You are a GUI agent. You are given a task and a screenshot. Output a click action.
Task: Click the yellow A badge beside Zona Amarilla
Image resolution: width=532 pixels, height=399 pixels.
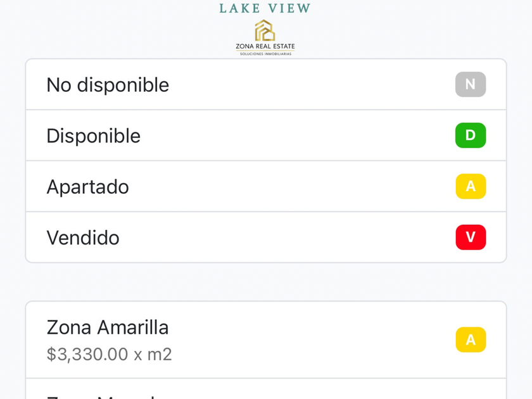[x=470, y=340]
